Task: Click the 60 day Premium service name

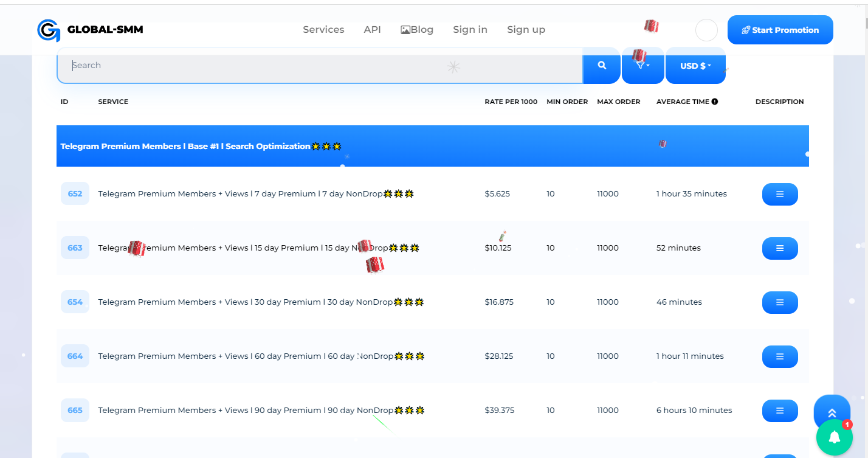Action: point(261,356)
